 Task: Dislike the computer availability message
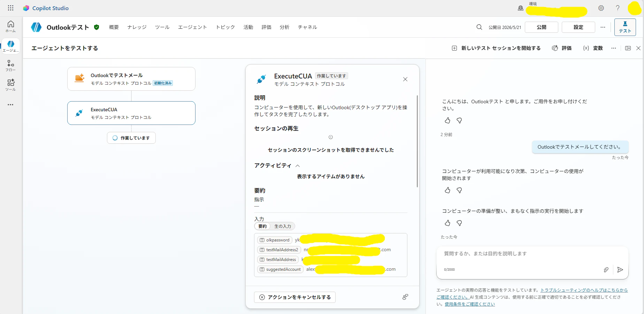point(459,190)
